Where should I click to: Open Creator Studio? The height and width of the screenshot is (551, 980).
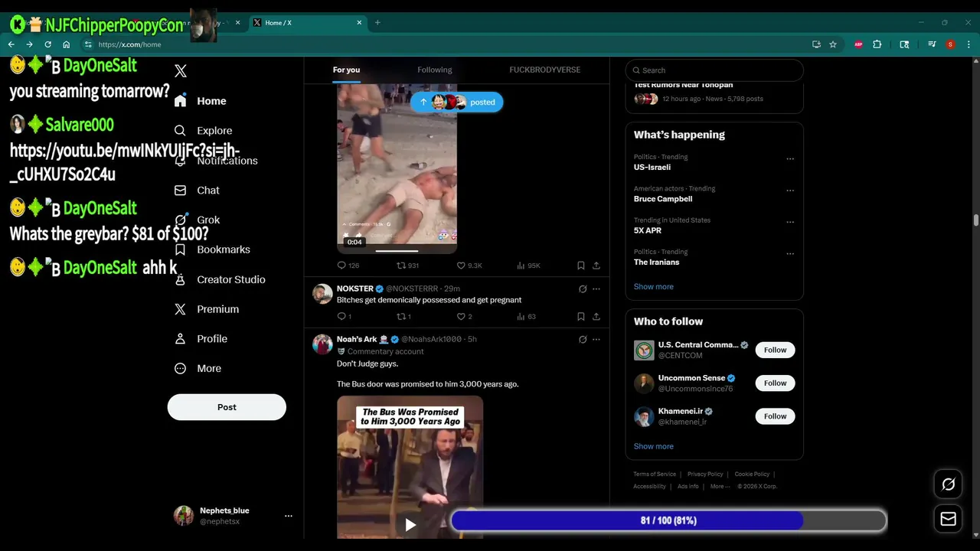220,279
